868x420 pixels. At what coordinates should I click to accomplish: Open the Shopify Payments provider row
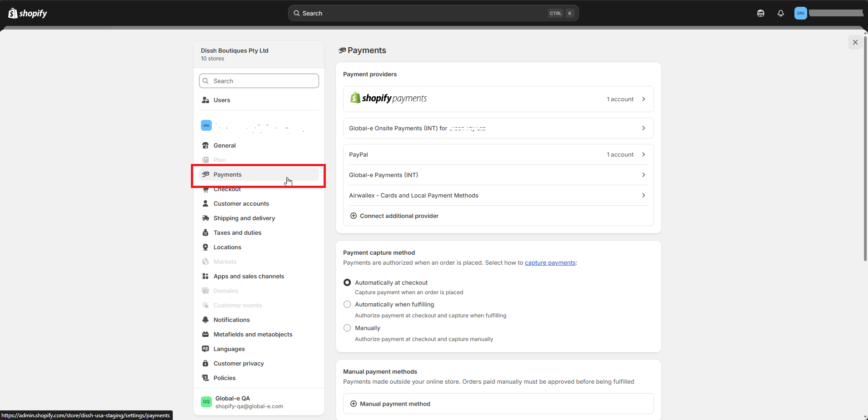tap(498, 99)
